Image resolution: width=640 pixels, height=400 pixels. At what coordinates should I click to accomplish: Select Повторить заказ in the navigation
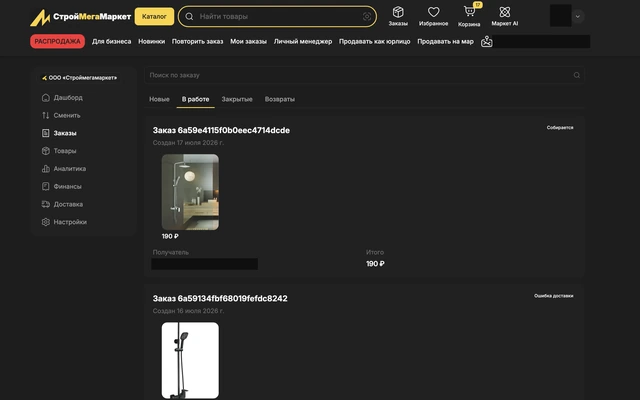(x=198, y=41)
